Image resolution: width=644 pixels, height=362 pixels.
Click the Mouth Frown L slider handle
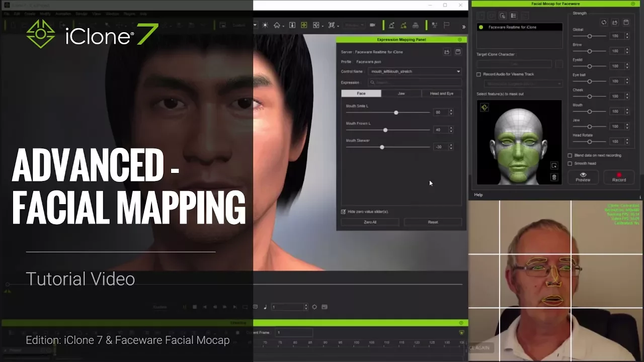pos(385,130)
